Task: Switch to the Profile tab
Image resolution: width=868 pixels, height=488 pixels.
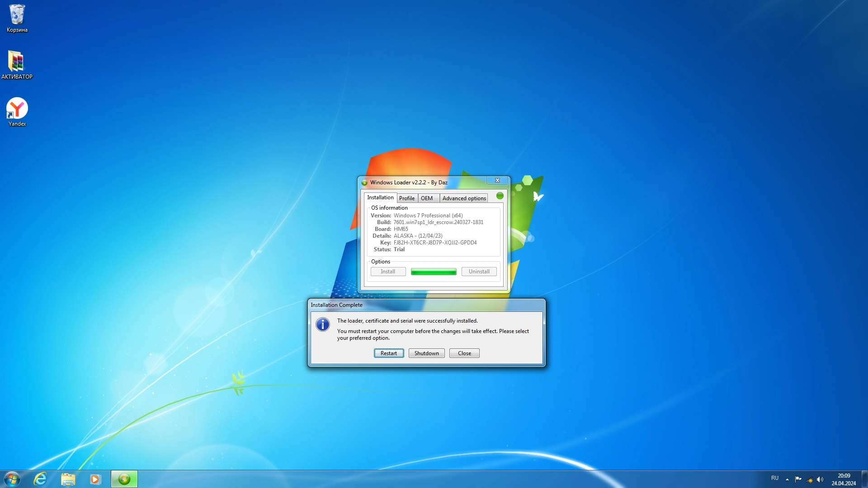Action: click(x=407, y=198)
